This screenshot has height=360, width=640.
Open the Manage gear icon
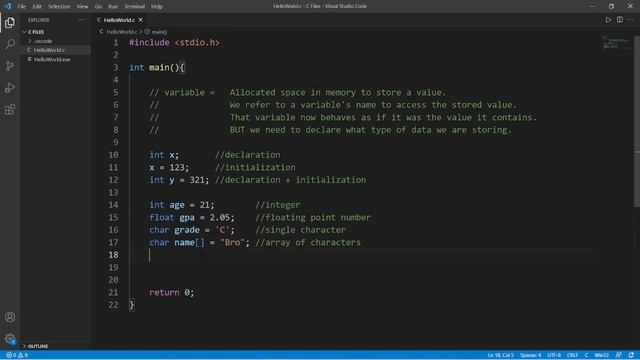(10, 339)
